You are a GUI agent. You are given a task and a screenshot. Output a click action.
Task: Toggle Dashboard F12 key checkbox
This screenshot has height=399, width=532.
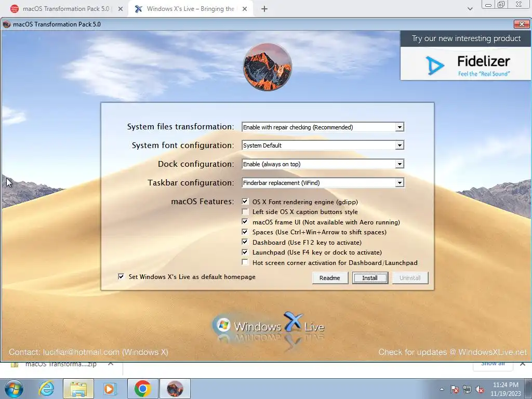point(245,242)
